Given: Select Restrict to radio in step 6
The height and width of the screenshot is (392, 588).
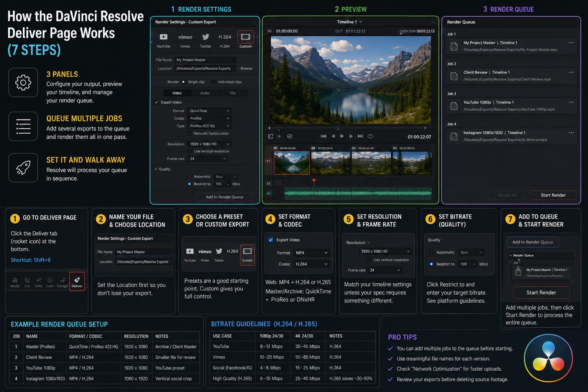Looking at the screenshot, I should [x=431, y=264].
